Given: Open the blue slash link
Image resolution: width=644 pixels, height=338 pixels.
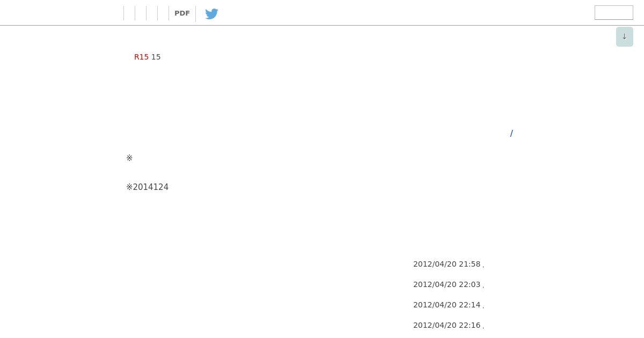Looking at the screenshot, I should pos(511,133).
